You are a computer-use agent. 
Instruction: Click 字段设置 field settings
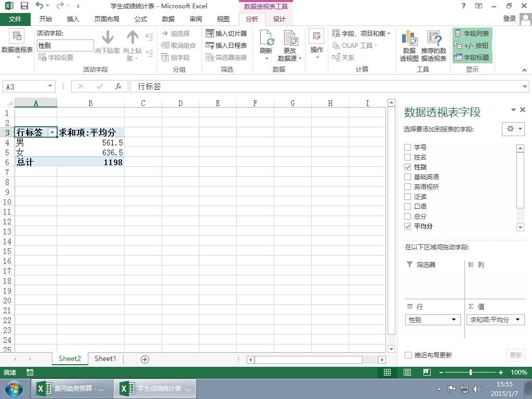tap(56, 57)
